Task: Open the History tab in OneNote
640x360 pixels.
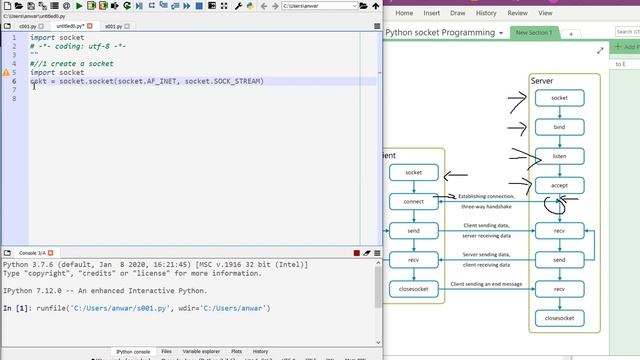Action: [x=486, y=13]
